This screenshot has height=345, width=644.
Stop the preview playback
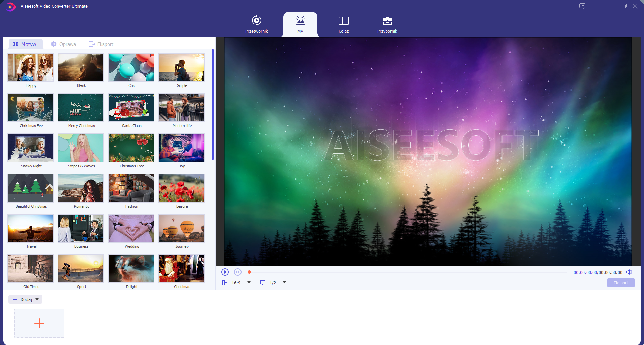point(238,272)
